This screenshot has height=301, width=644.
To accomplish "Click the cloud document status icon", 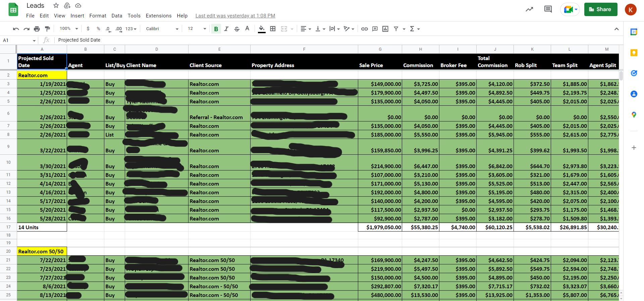I will tap(78, 5).
